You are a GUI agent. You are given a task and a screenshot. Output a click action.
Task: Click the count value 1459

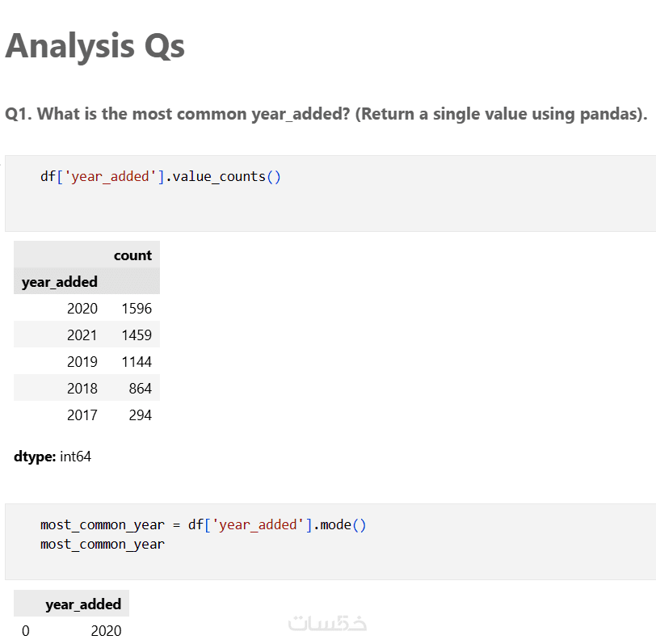[137, 335]
